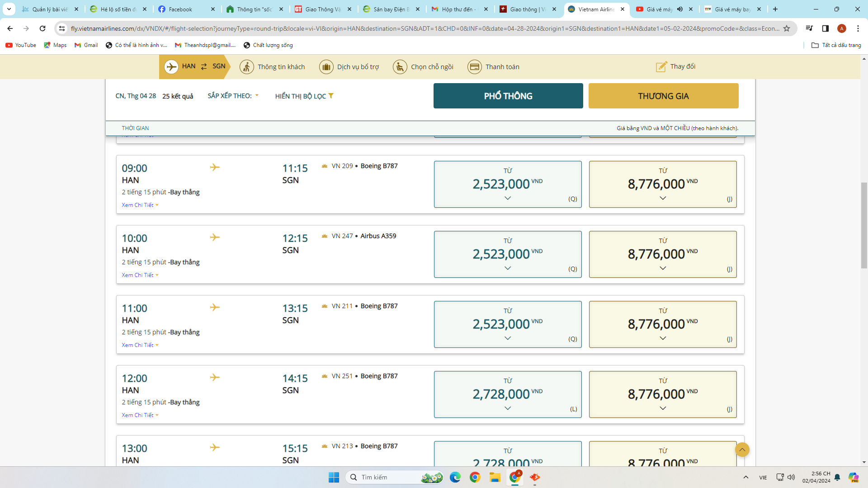Screen dimensions: 868x488
Task: Click the notification bell in system tray
Action: (x=837, y=477)
